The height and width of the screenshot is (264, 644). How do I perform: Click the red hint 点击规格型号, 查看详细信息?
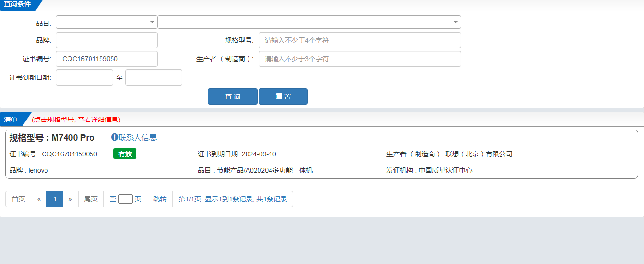coord(76,120)
